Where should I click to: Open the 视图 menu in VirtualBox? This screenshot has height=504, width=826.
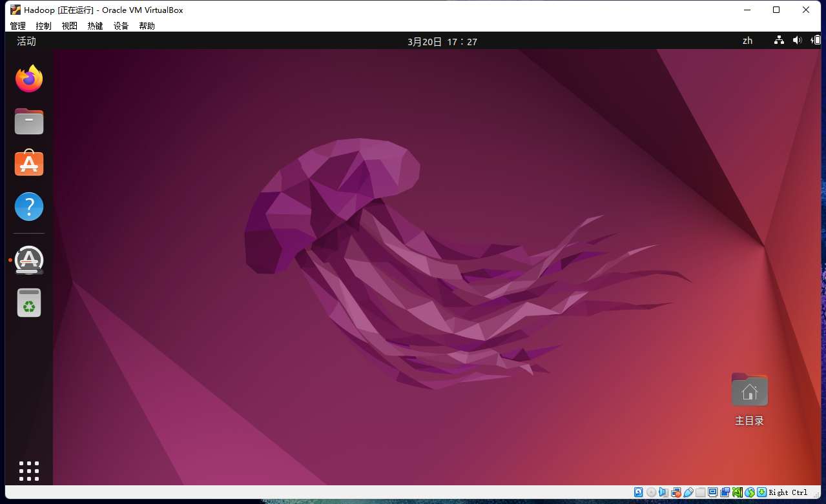coord(70,26)
